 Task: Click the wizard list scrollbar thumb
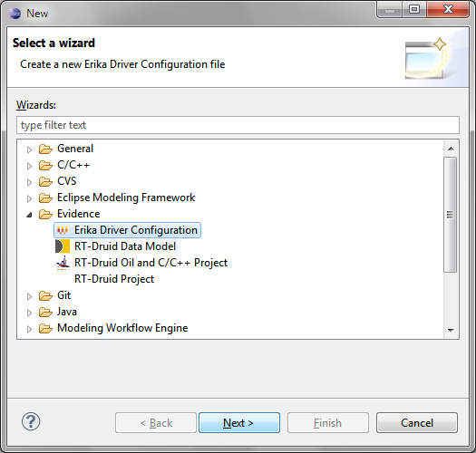(x=450, y=215)
